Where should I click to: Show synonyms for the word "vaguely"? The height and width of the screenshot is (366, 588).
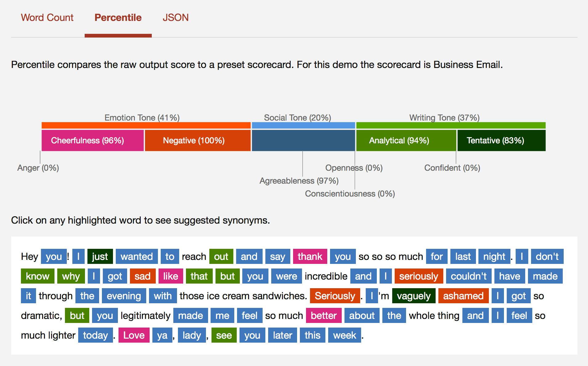413,296
